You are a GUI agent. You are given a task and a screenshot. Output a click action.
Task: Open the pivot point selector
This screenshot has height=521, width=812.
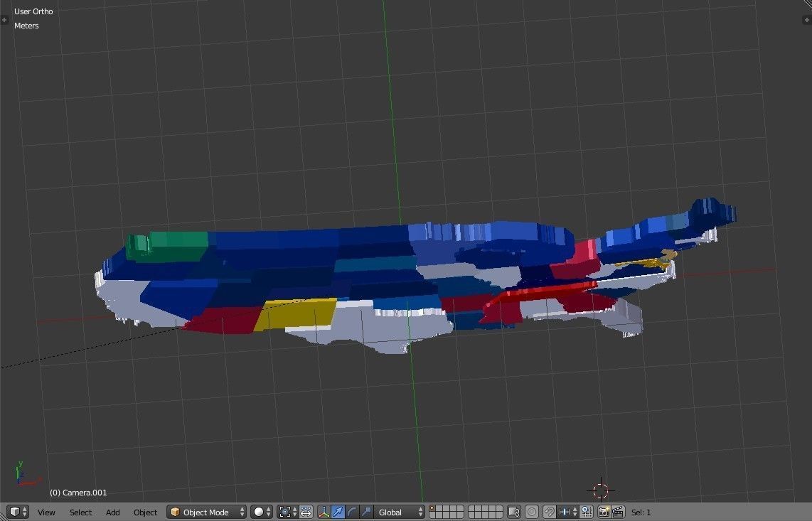(x=288, y=512)
